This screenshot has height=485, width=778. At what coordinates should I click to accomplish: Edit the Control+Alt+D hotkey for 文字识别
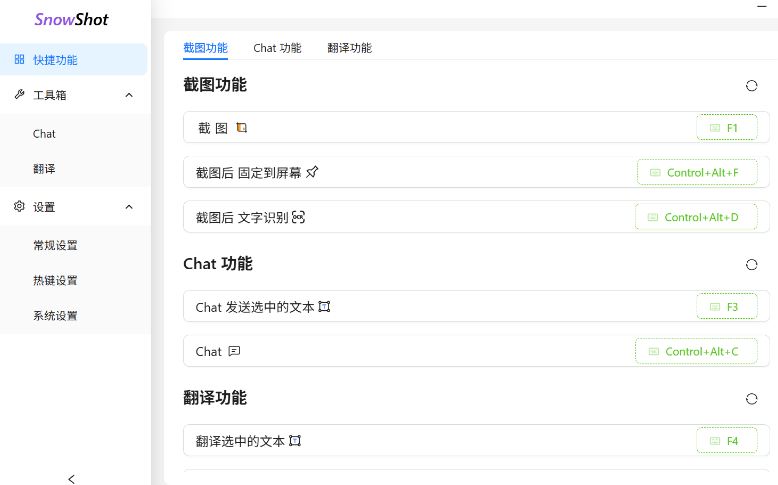coord(695,217)
